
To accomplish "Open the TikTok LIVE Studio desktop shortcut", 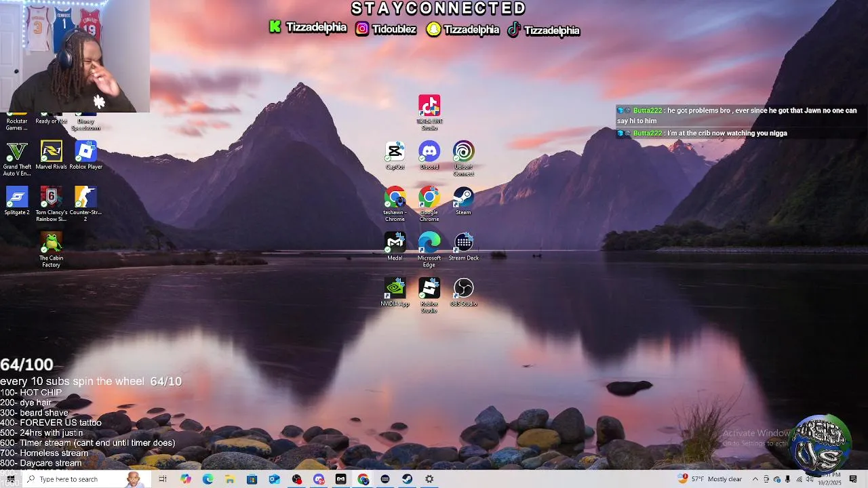I will click(429, 113).
